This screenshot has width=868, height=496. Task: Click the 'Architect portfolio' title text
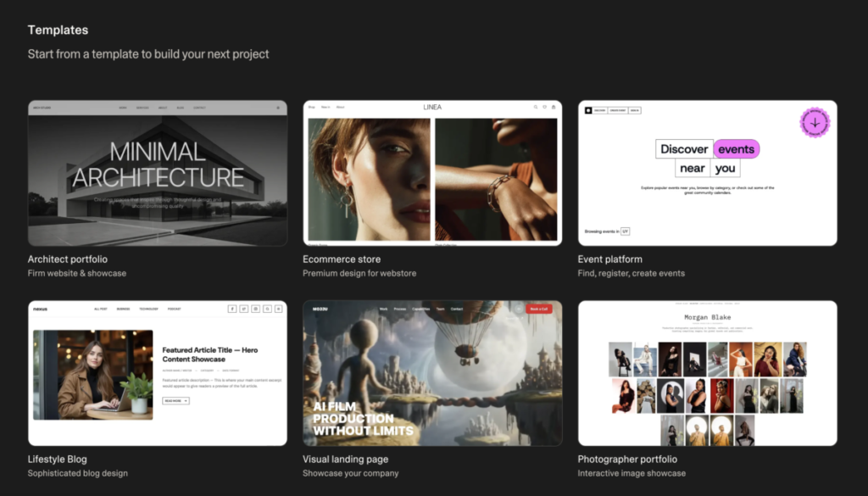(68, 259)
